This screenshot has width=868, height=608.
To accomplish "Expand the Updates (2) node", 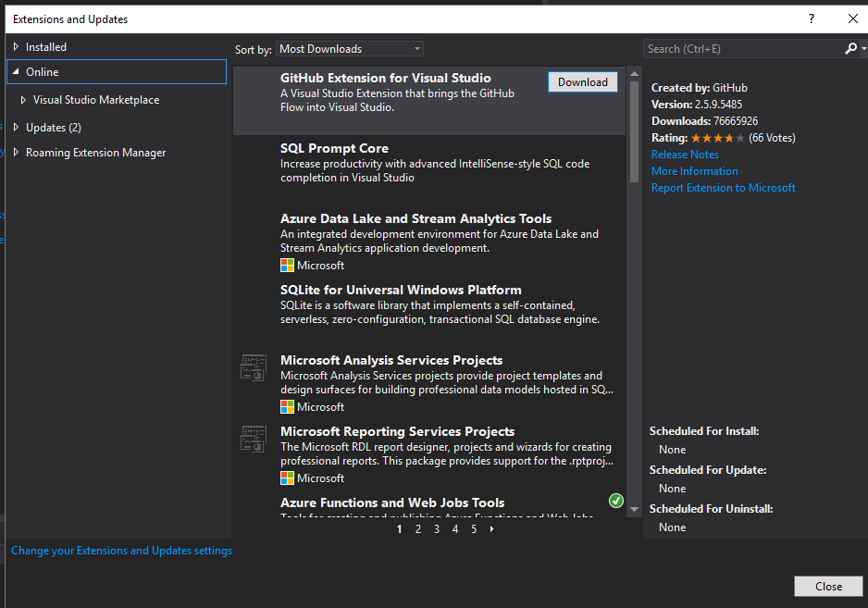I will [x=16, y=127].
